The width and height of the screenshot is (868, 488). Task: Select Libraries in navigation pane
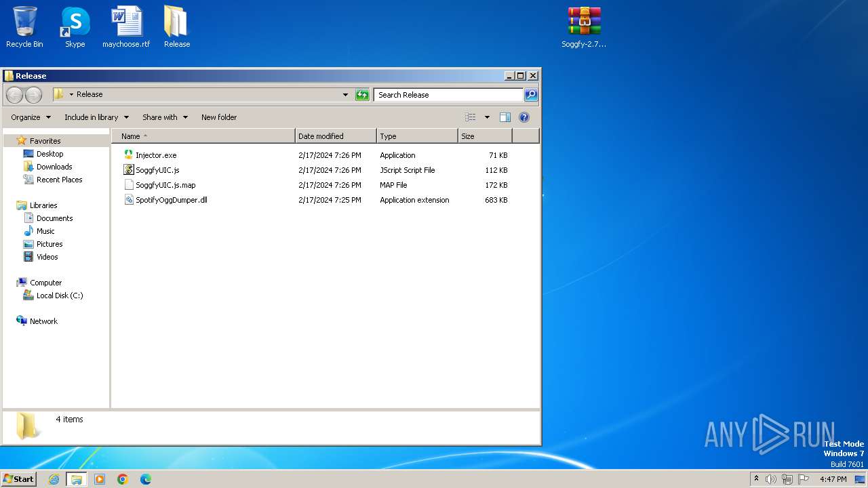[43, 205]
